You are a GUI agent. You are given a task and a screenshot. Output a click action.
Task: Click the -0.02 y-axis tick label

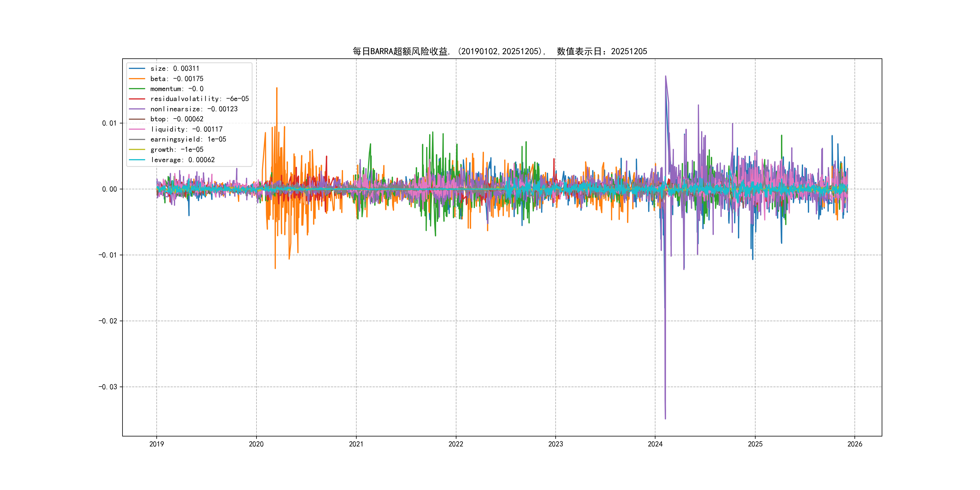(108, 321)
